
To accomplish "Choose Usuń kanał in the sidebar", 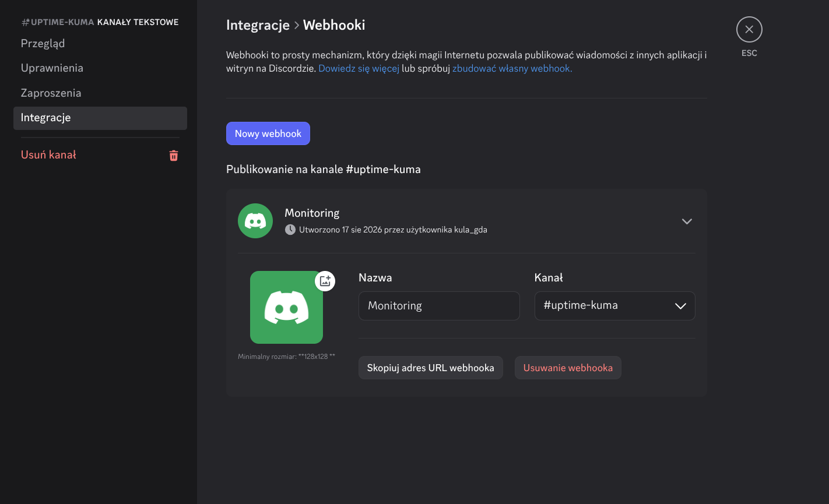I will (100, 155).
